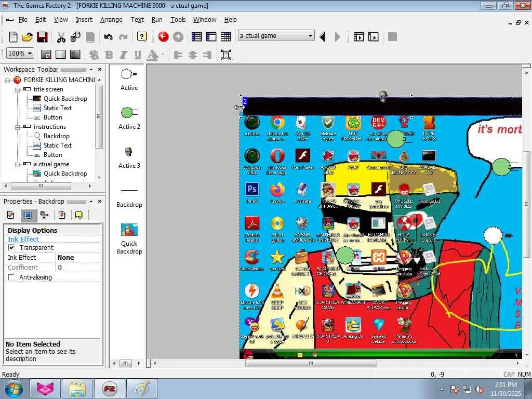Open Paint from the taskbar

tap(141, 389)
